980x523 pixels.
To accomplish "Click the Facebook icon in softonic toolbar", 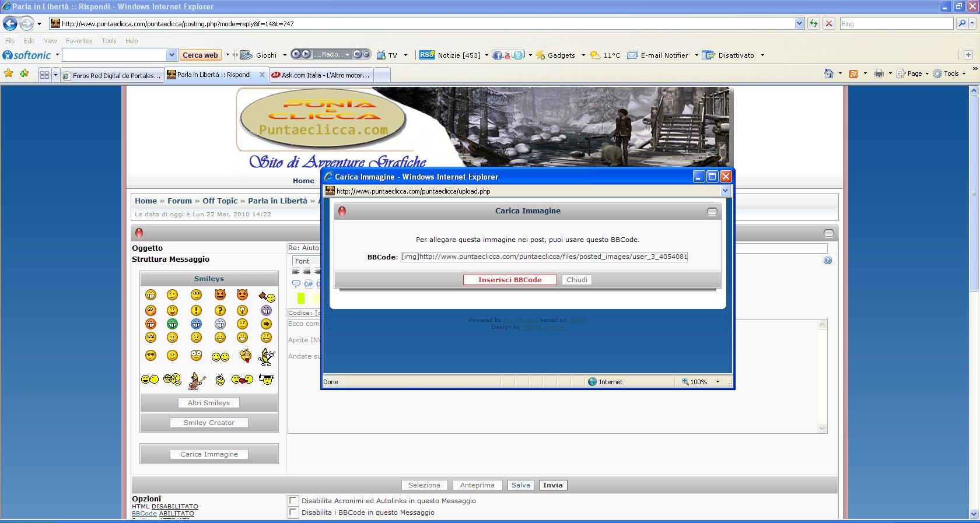I will tap(497, 55).
